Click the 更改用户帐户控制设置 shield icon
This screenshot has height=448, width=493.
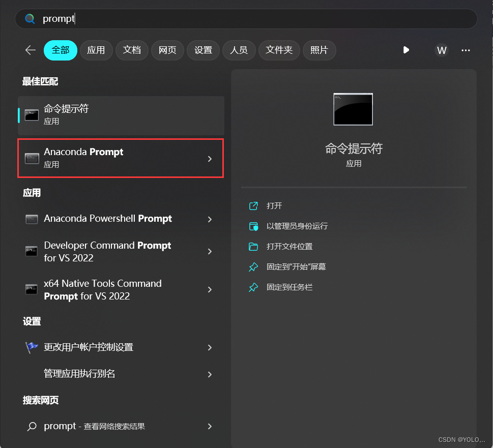(31, 347)
